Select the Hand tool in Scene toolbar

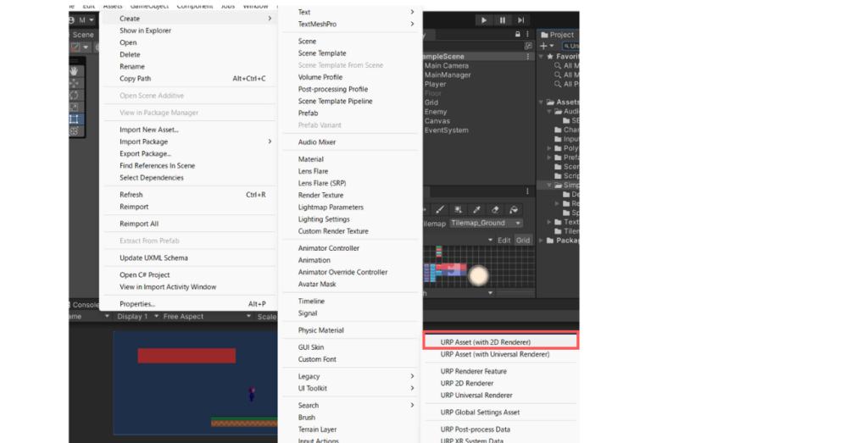tap(75, 71)
